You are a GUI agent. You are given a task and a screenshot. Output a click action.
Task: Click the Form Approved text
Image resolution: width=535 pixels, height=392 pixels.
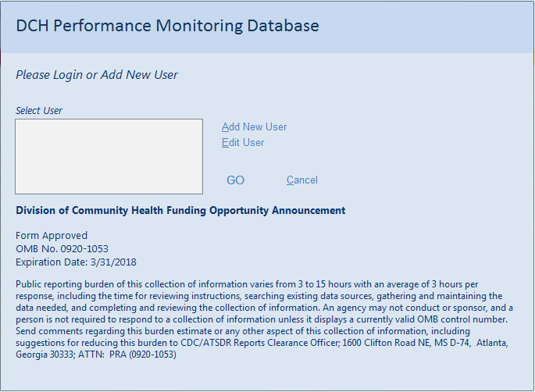point(52,236)
